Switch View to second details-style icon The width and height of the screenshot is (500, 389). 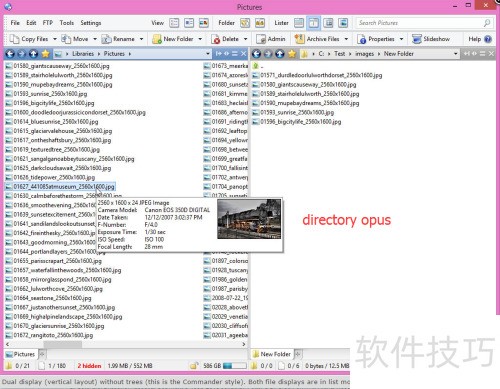coord(189,23)
